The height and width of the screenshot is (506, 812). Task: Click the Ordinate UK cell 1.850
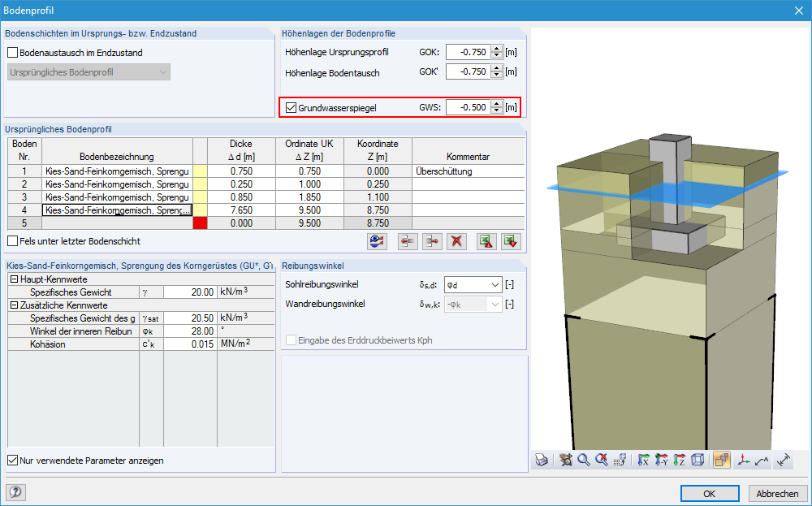coord(309,197)
